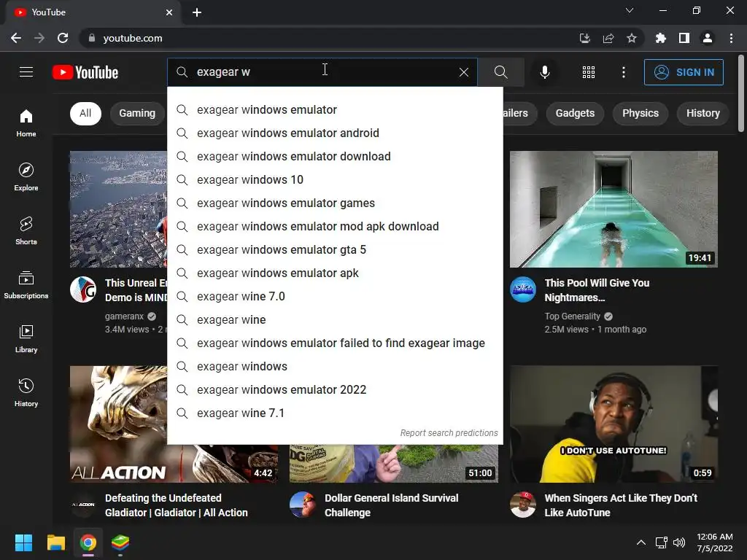
Task: Share this page using the share icon
Action: (608, 38)
